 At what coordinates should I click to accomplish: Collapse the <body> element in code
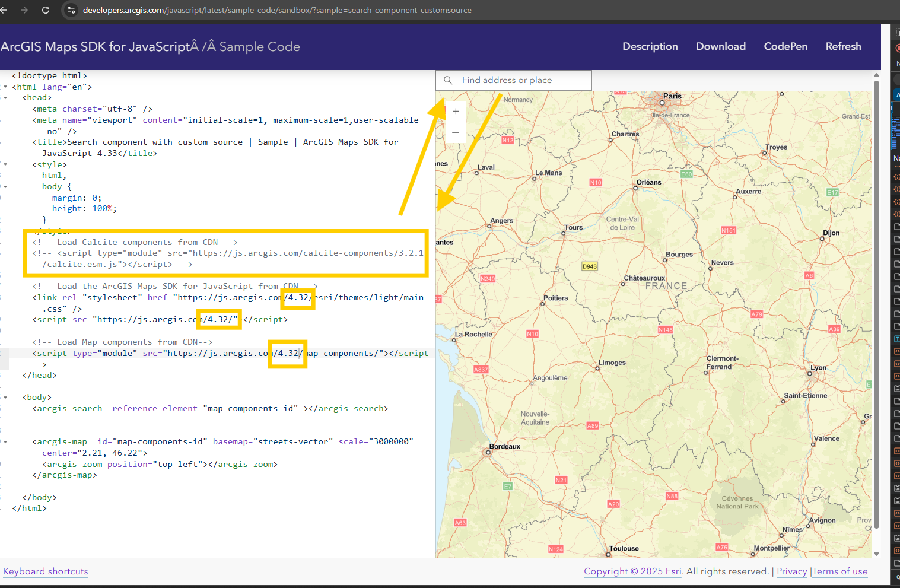point(5,398)
